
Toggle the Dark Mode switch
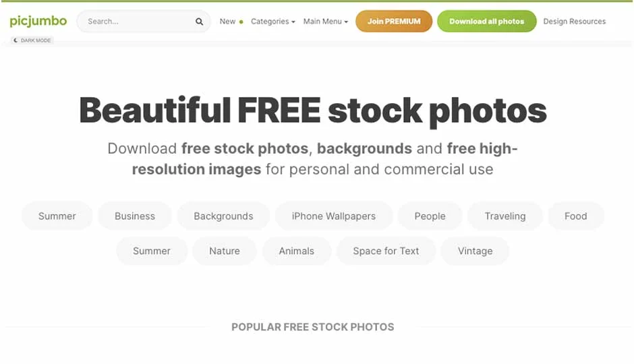pyautogui.click(x=32, y=40)
